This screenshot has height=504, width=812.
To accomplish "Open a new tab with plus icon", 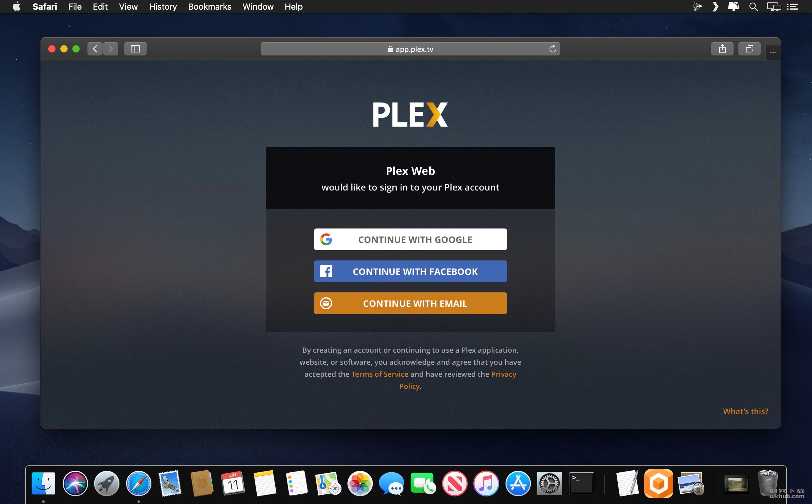I will coord(773,53).
